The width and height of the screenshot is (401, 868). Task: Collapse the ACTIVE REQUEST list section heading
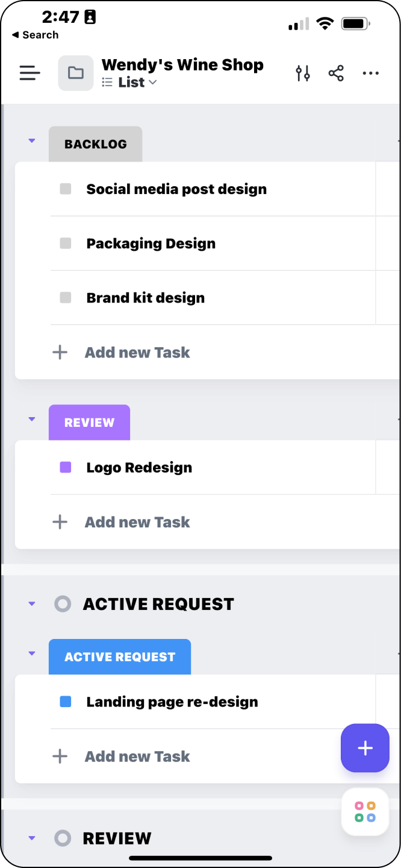click(x=32, y=603)
